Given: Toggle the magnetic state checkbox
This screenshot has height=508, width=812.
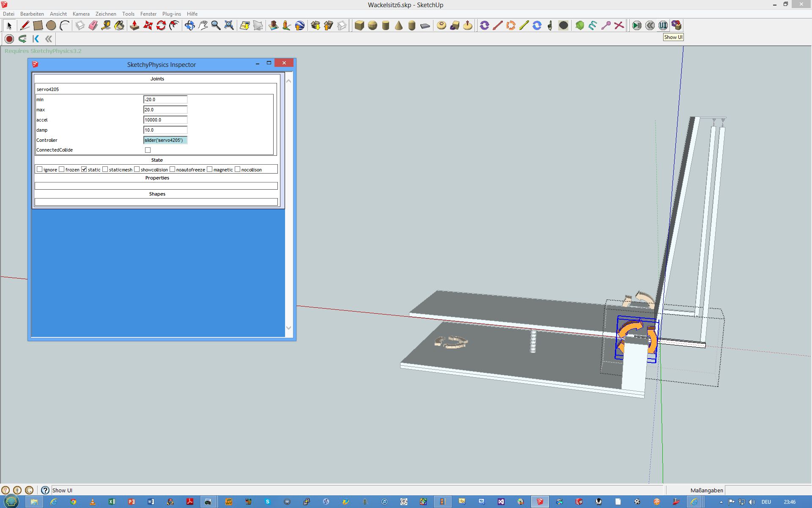Looking at the screenshot, I should tap(209, 169).
